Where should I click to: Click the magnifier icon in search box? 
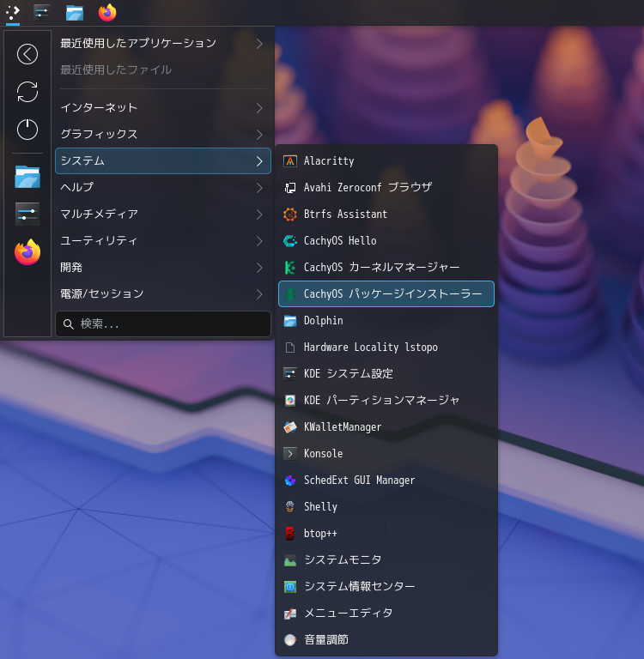tap(68, 324)
